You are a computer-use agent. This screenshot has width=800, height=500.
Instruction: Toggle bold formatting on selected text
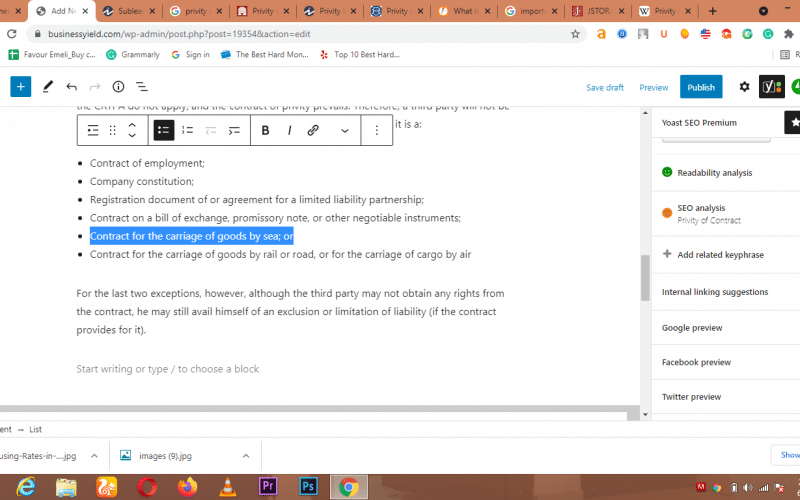(265, 130)
